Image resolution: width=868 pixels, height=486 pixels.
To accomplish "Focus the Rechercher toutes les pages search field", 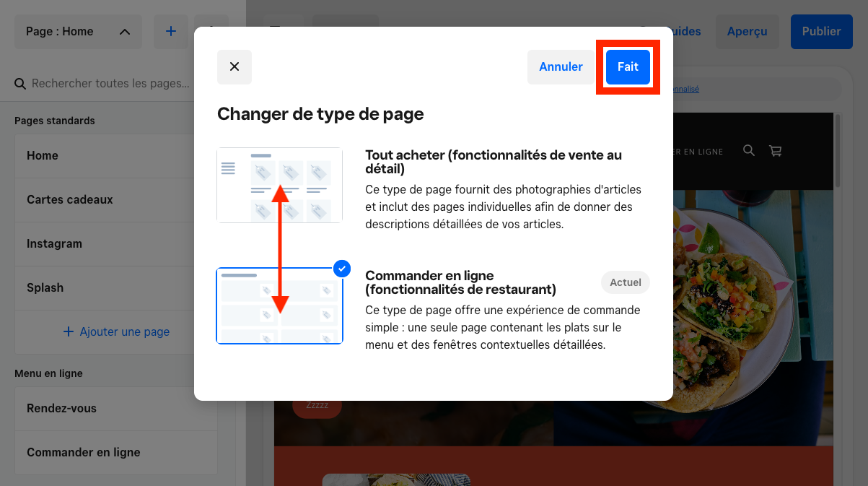I will click(x=110, y=84).
